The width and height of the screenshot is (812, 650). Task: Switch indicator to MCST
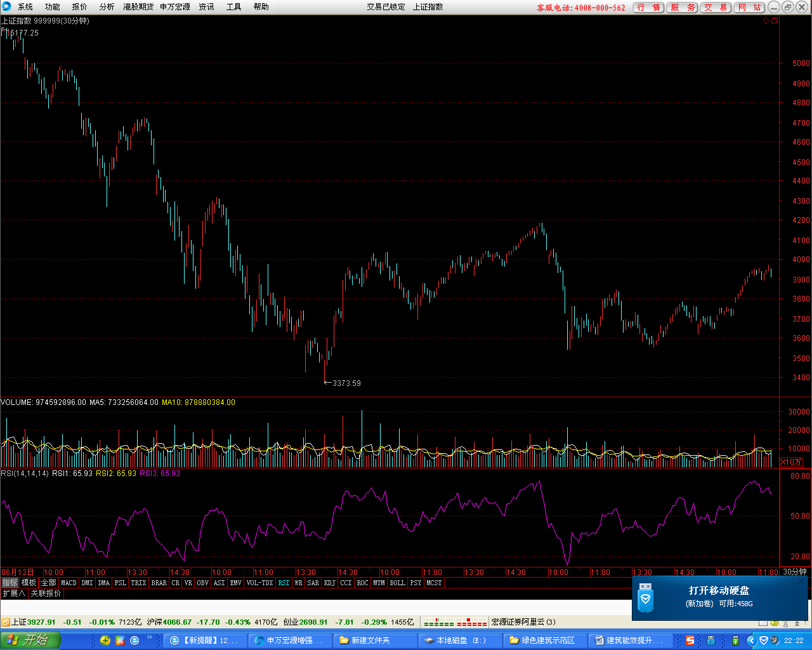click(434, 583)
